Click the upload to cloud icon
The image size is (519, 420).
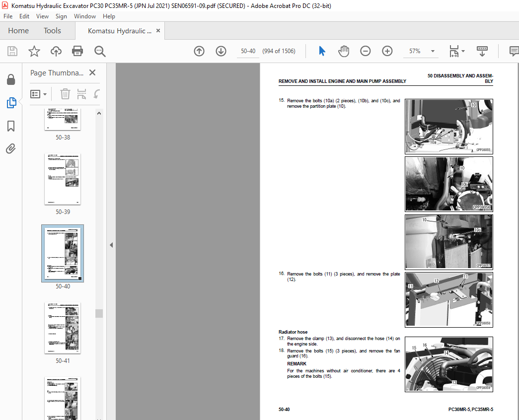pos(56,51)
